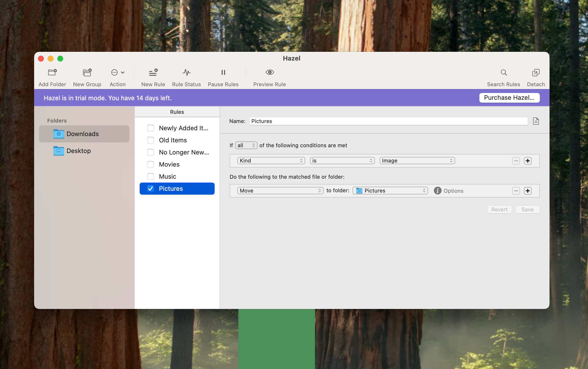Disable the Pictures rule checkbox
Image resolution: width=588 pixels, height=369 pixels.
(x=151, y=188)
